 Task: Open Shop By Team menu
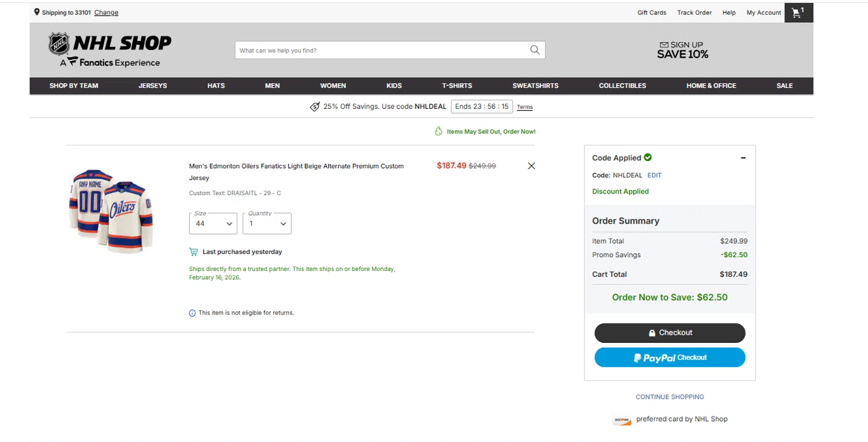pos(73,86)
